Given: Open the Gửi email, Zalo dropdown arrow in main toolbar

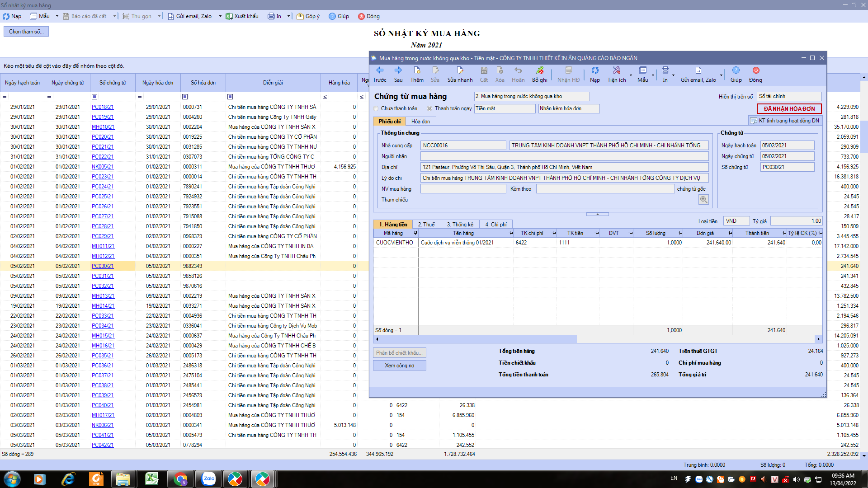Looking at the screenshot, I should tap(220, 16).
